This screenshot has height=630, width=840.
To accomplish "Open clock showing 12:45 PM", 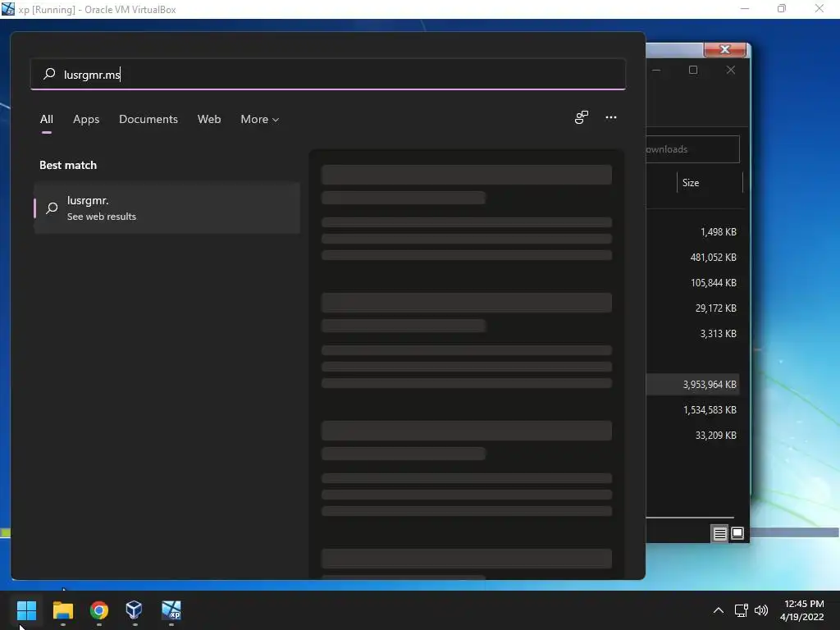I will coord(802,610).
